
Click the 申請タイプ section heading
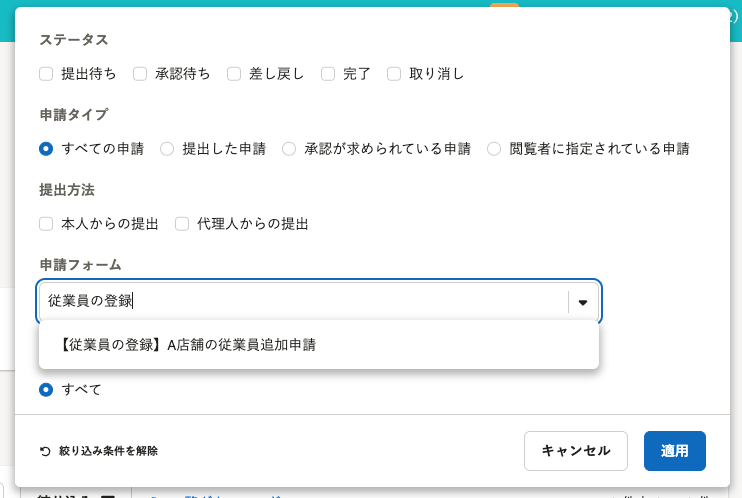[x=73, y=115]
